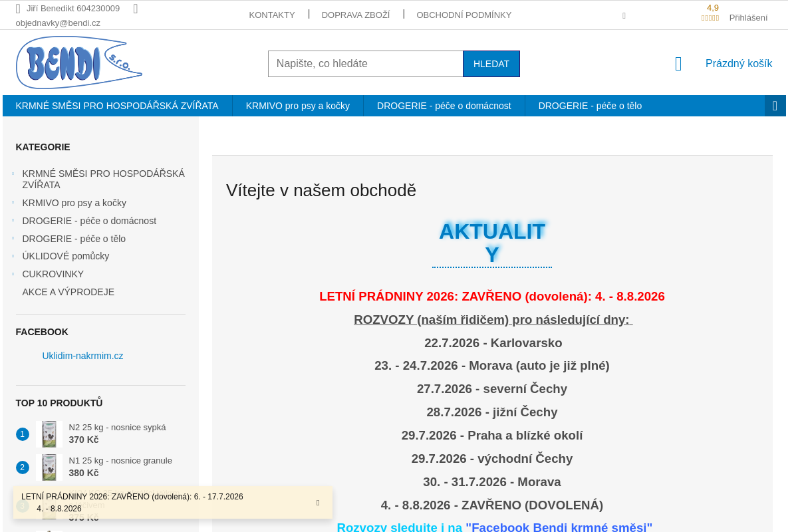This screenshot has height=532, width=798.
Task: Click the 370 Kč price of N2
Action: pyautogui.click(x=84, y=440)
